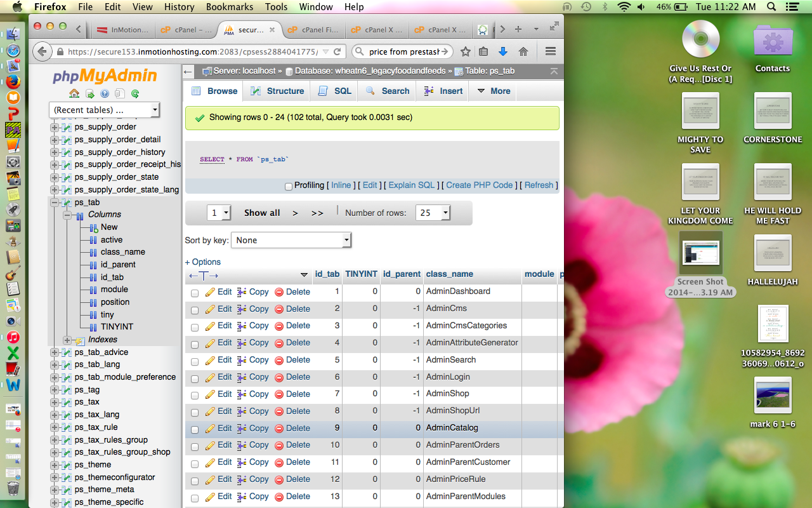Click the Inline edit link
The height and width of the screenshot is (508, 812).
[341, 185]
